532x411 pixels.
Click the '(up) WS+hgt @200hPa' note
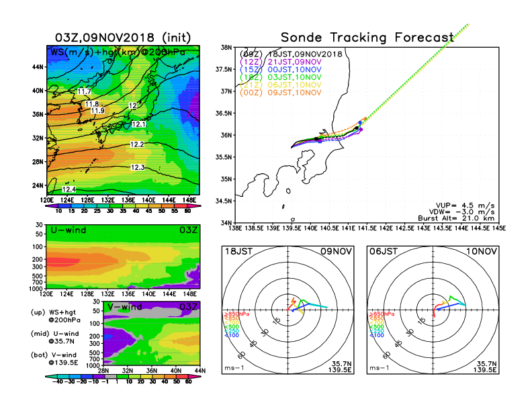pos(56,316)
